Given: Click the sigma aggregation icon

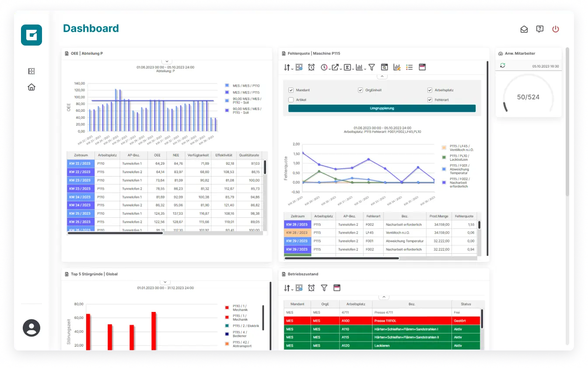Looking at the screenshot, I should [x=346, y=67].
